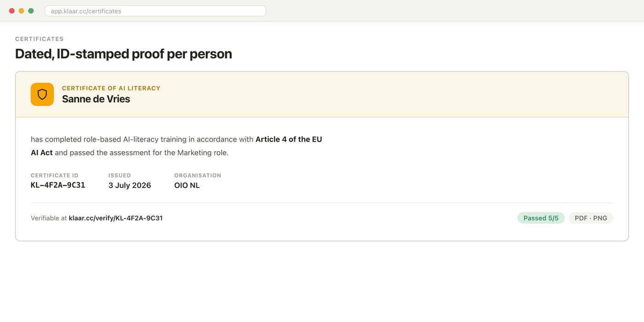Viewport: 644px width, 322px height.
Task: Click the Certificate ID field label
Action: click(x=55, y=175)
